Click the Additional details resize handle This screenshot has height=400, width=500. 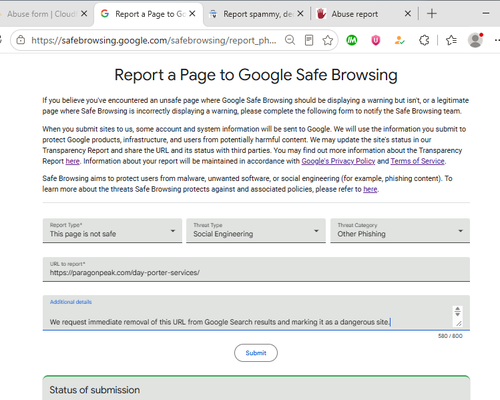tap(459, 323)
